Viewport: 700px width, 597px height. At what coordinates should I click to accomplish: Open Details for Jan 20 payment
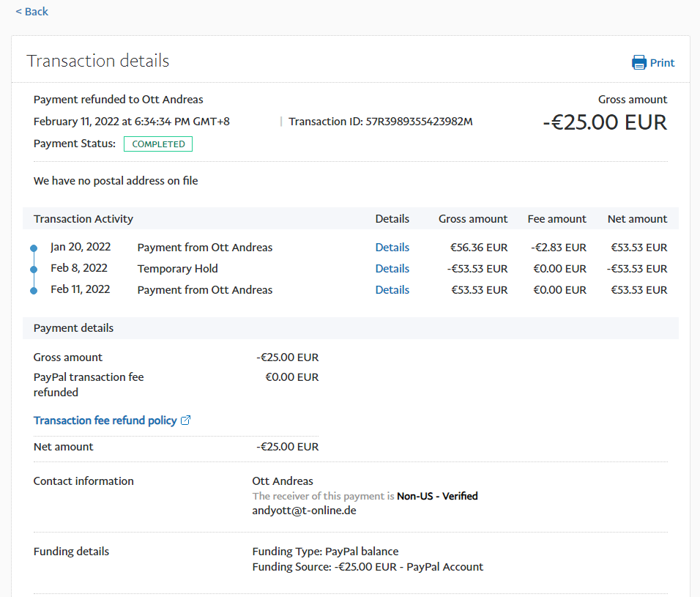(x=392, y=248)
